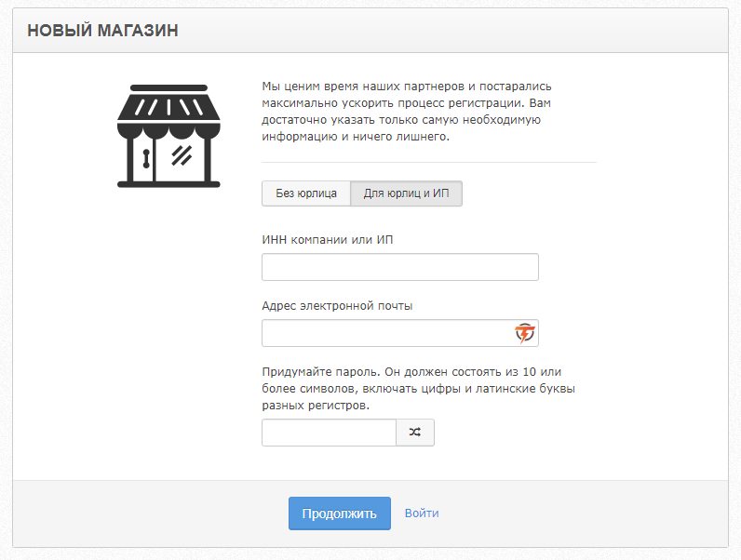Switch to the "Без юрлица" tab
Image resolution: width=741 pixels, height=560 pixels.
tap(306, 193)
